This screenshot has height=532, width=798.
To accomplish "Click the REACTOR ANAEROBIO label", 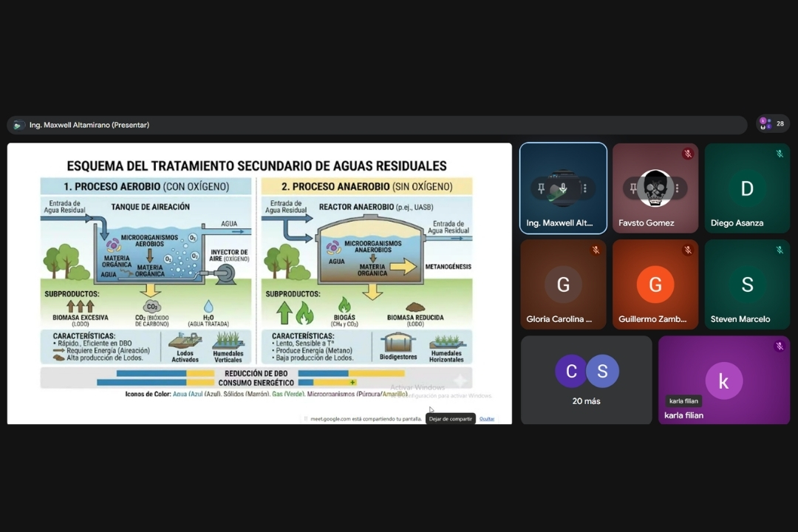I will (375, 207).
